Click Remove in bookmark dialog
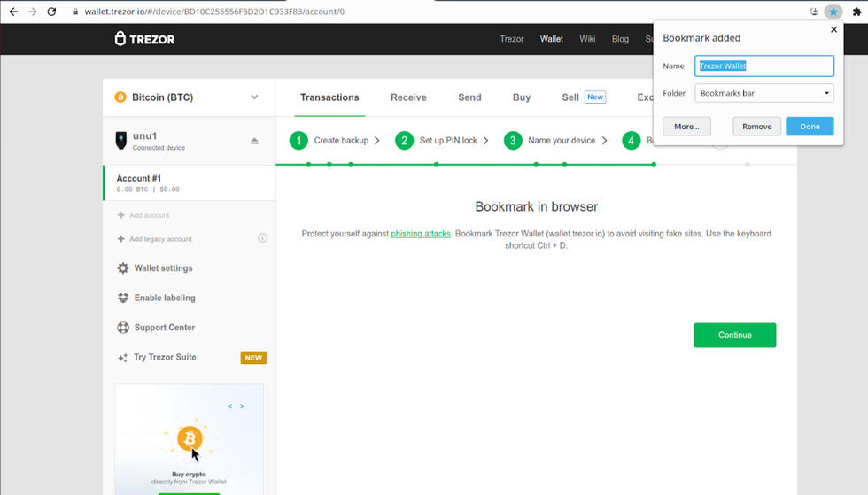868x495 pixels. [x=756, y=127]
